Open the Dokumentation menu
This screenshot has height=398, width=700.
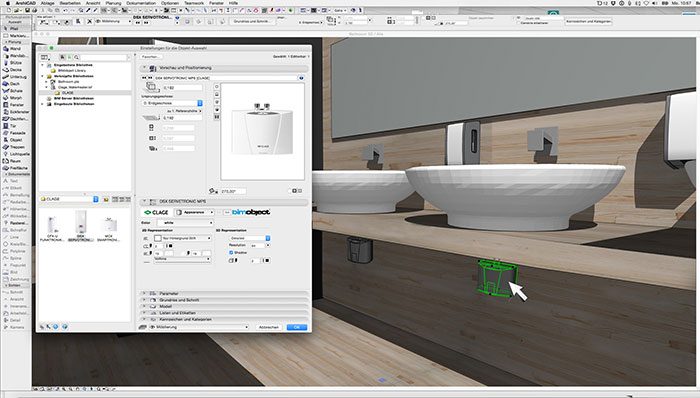click(x=141, y=3)
